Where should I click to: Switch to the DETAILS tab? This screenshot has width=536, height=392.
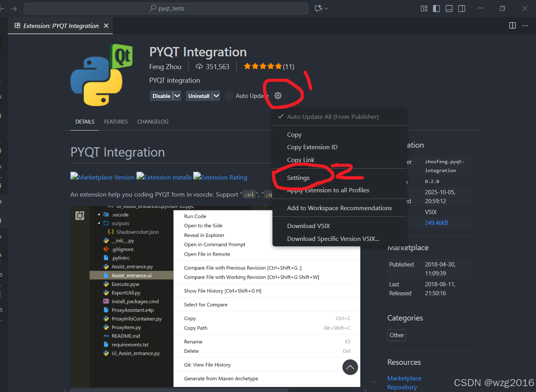pos(85,122)
